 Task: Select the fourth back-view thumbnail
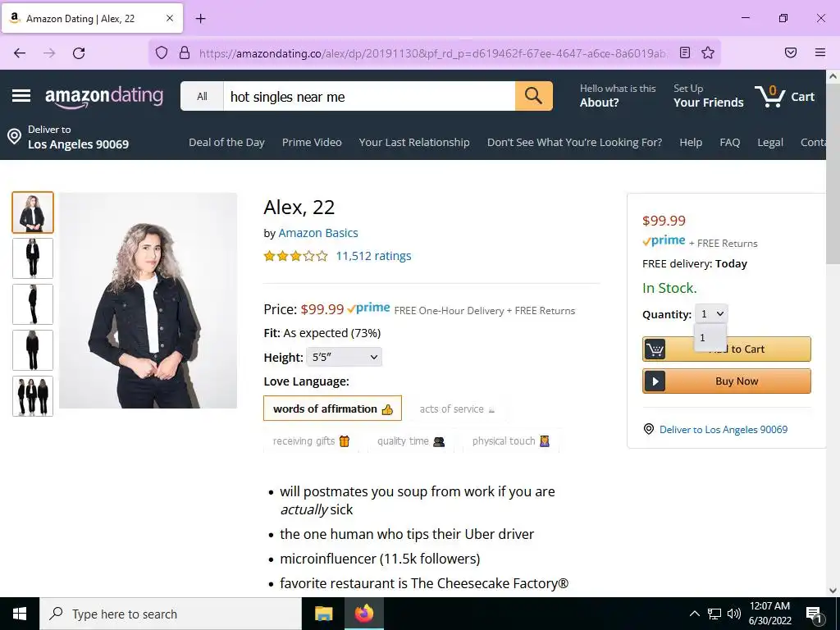pos(33,350)
